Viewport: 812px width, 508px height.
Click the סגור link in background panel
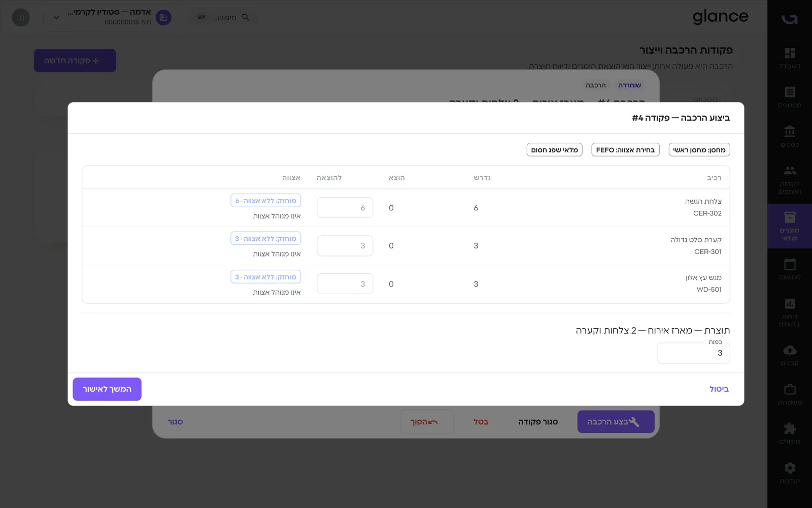(175, 422)
